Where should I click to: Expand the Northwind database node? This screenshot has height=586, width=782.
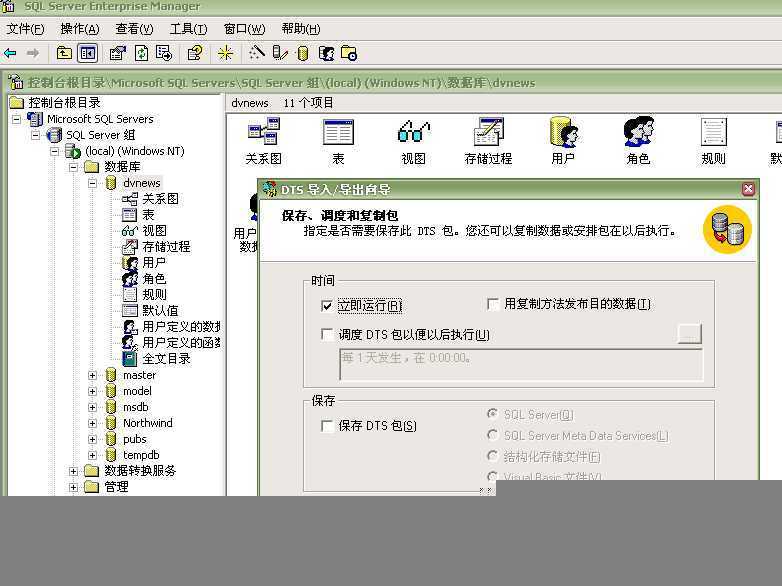pyautogui.click(x=92, y=423)
